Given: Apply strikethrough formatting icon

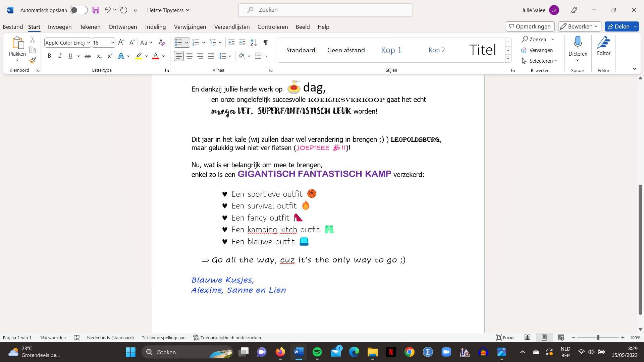Looking at the screenshot, I should coord(88,56).
